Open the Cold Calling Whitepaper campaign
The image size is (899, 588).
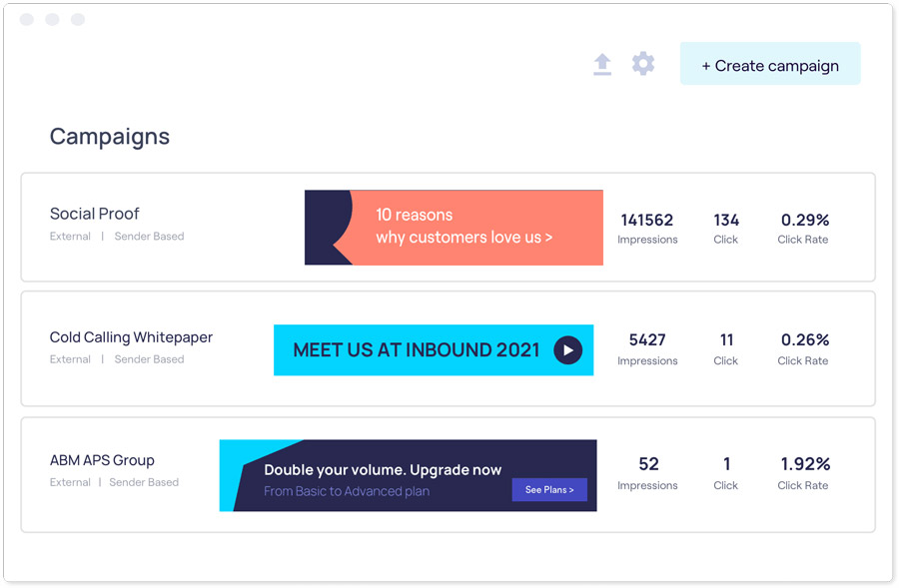pyautogui.click(x=131, y=337)
